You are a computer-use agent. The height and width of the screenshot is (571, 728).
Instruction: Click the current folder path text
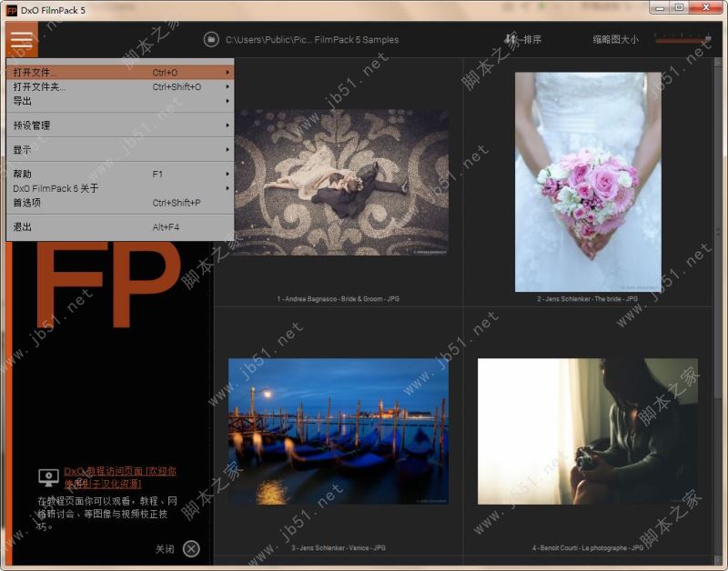312,40
